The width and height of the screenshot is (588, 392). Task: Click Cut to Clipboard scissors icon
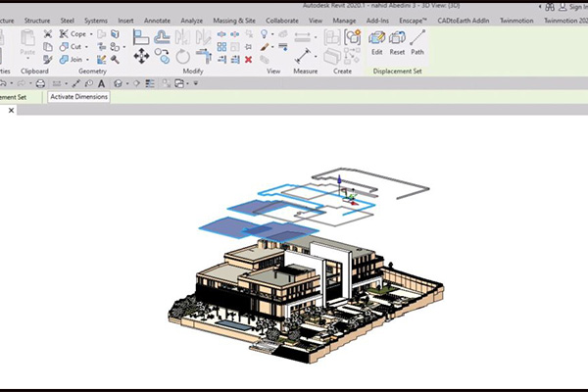48,34
